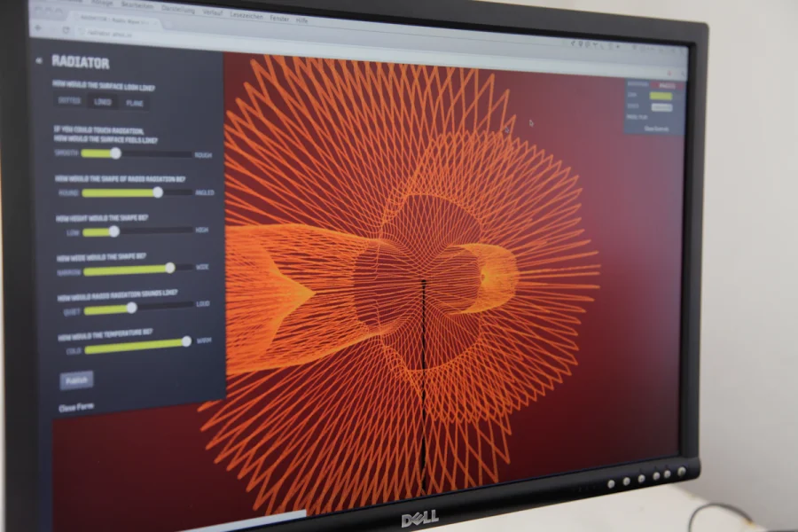Click the cold-to-warm temperature slider handle
This screenshot has height=532, width=798.
coord(186,341)
